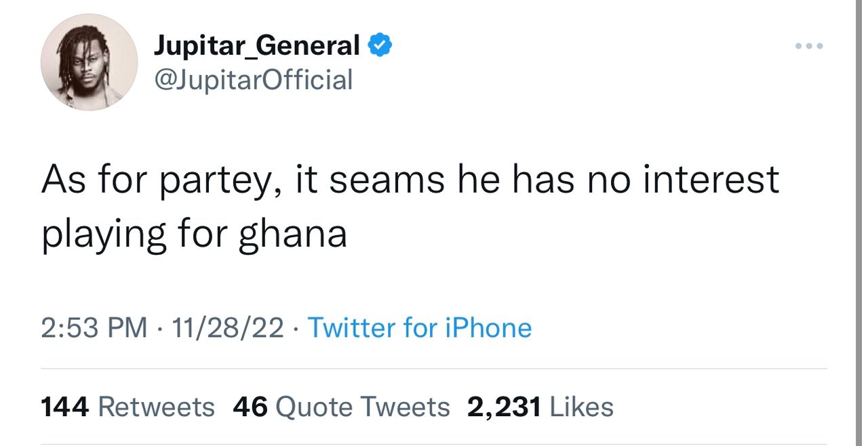Click the 46 quote count number
Screen dimensions: 868x446
click(x=251, y=407)
